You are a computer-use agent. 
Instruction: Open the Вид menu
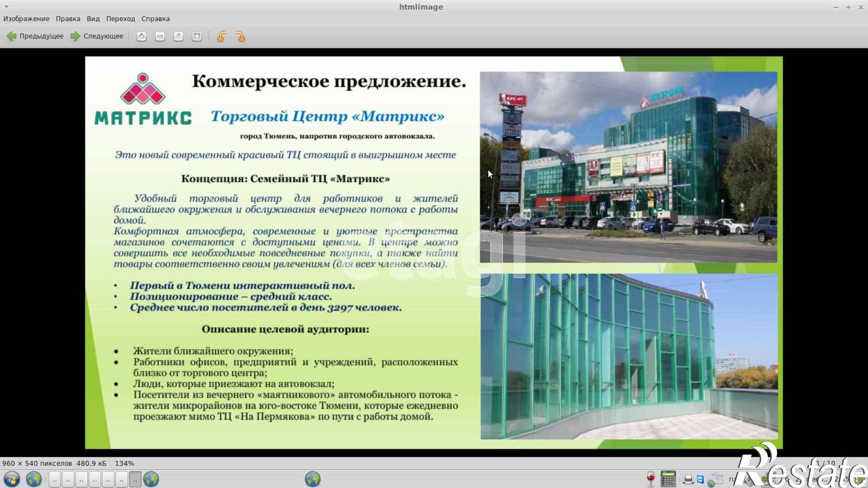(x=93, y=19)
